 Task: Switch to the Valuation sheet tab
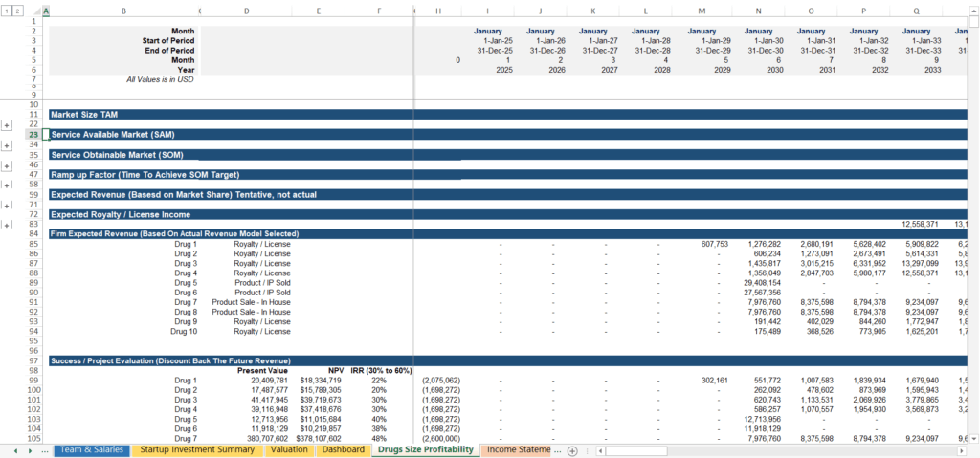[288, 449]
